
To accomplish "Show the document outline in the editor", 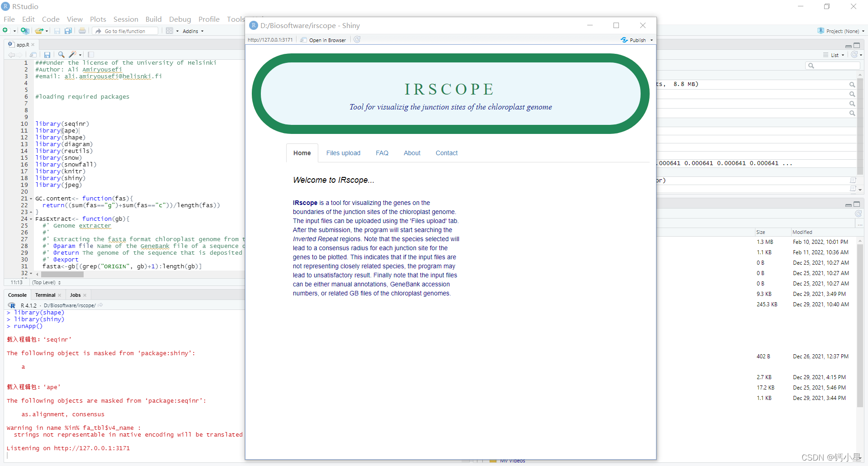I will (x=91, y=54).
